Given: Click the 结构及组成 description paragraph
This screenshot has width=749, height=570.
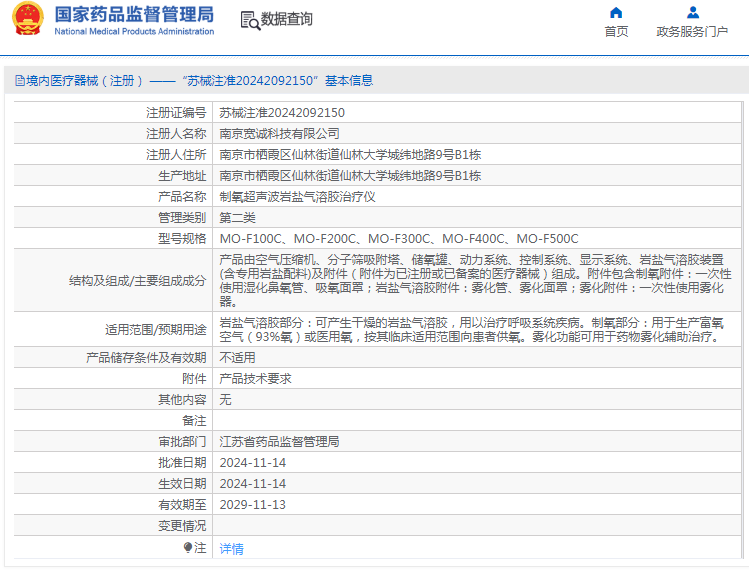Looking at the screenshot, I should (475, 281).
